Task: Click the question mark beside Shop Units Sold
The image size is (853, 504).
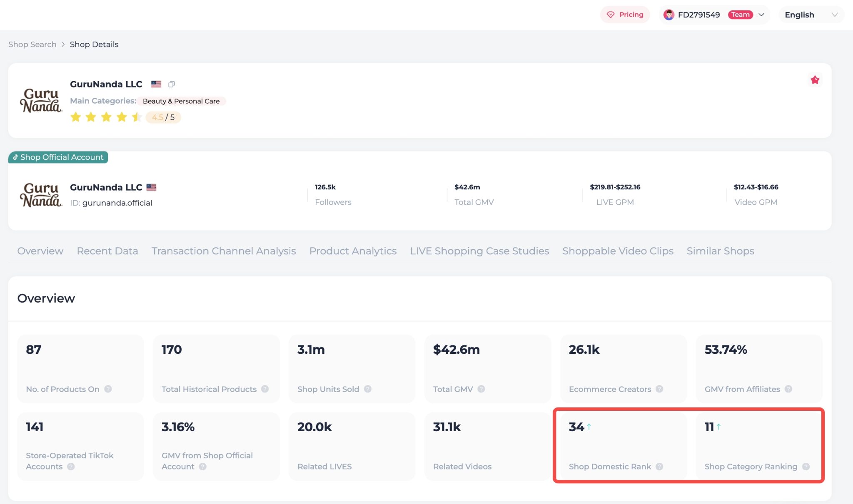Action: 368,389
